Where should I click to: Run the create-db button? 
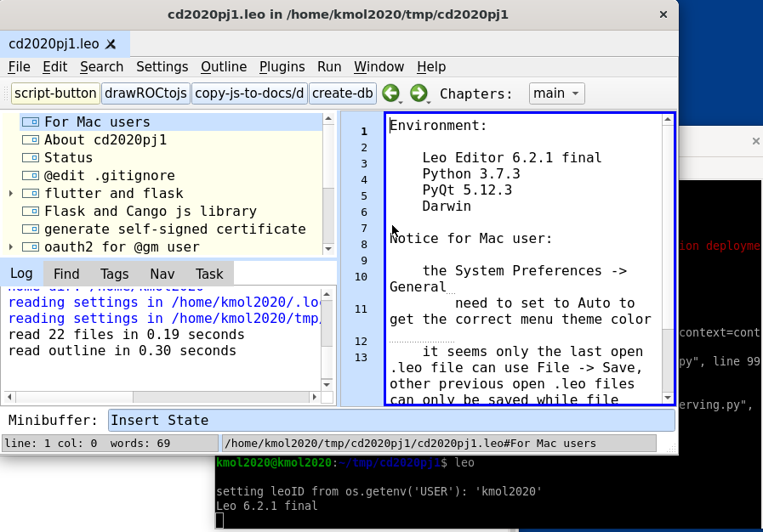343,93
